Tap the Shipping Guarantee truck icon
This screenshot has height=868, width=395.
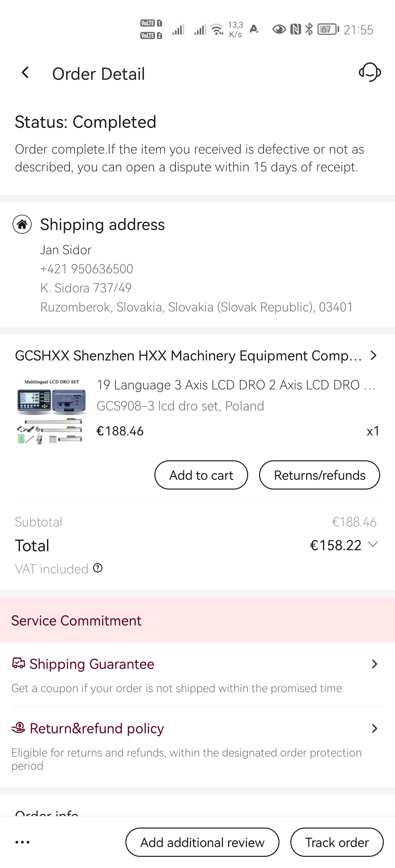pos(18,663)
